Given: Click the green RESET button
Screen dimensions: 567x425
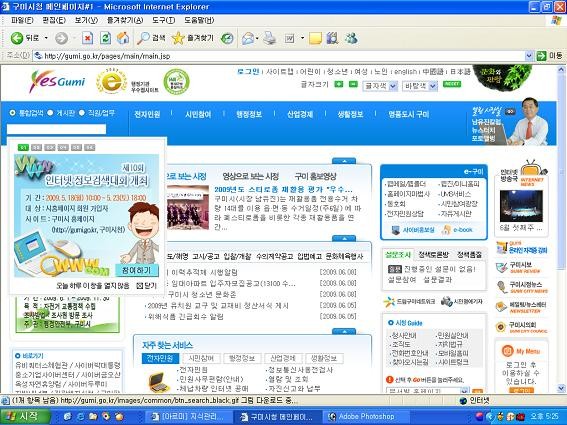Looking at the screenshot, I should click(452, 84).
